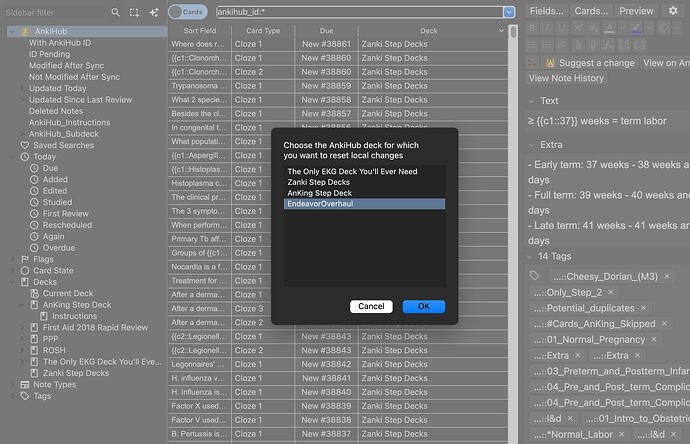The image size is (690, 444).
Task: Open the Cards... template button
Action: click(x=591, y=11)
